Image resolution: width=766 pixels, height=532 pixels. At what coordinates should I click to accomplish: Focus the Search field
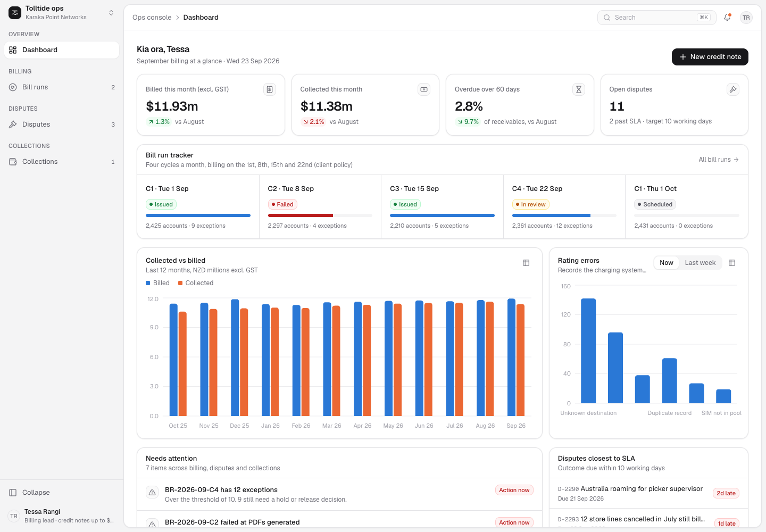[656, 18]
